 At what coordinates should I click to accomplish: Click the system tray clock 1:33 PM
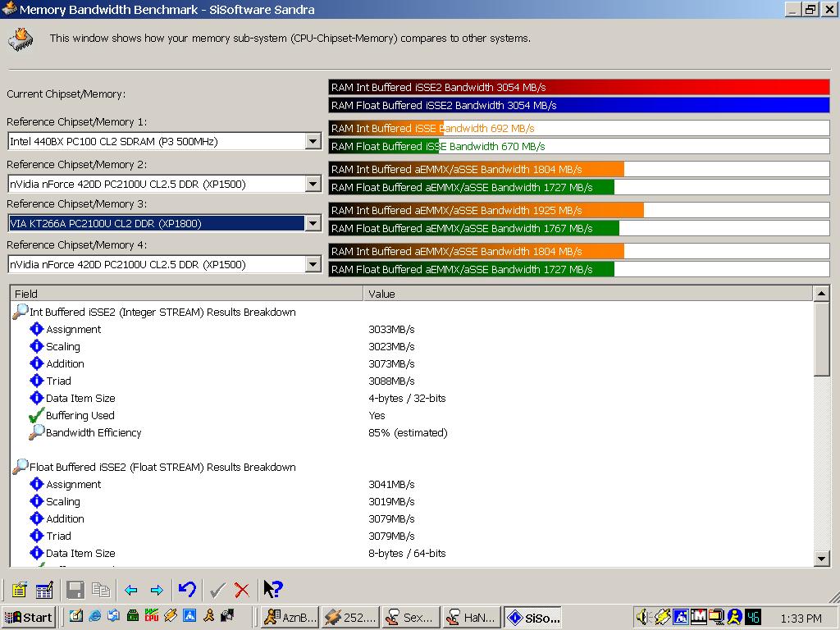801,619
